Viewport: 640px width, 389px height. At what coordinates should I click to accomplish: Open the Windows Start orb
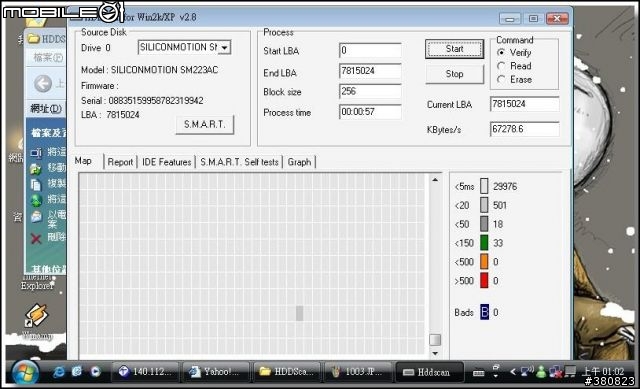tap(25, 373)
